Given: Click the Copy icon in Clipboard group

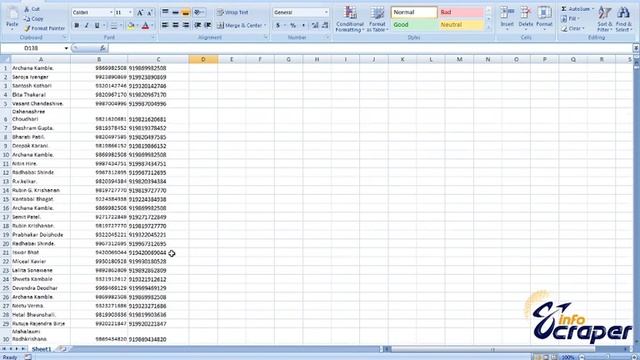Looking at the screenshot, I should point(27,19).
